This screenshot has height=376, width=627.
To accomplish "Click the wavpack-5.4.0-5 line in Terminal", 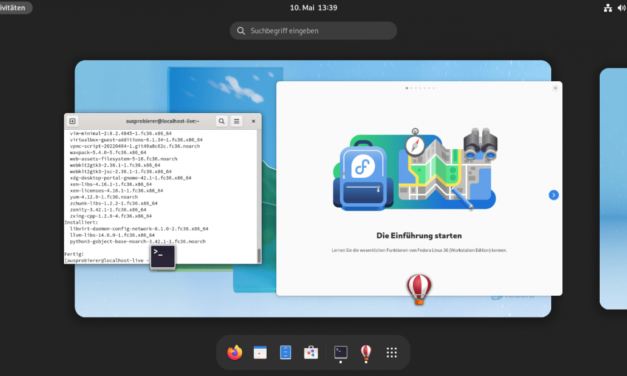I will pos(108,152).
